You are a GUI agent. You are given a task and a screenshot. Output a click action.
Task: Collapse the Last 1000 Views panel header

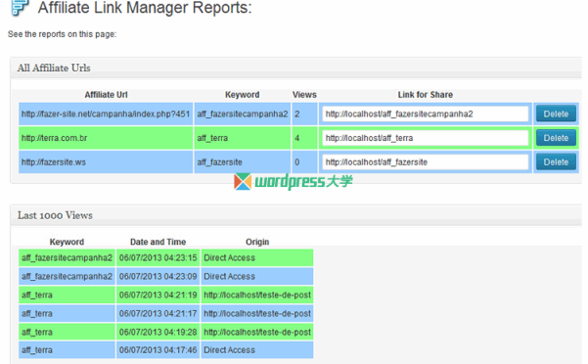click(296, 215)
